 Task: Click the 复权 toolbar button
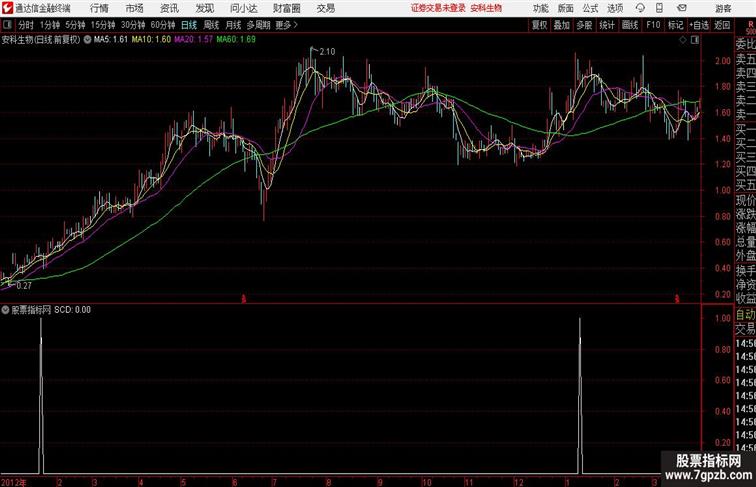point(540,25)
